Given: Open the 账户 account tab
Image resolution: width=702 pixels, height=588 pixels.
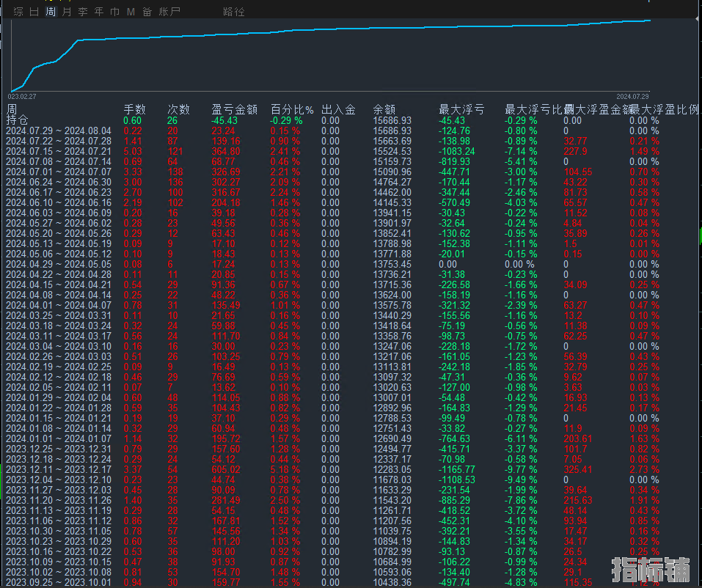Looking at the screenshot, I should tap(169, 12).
